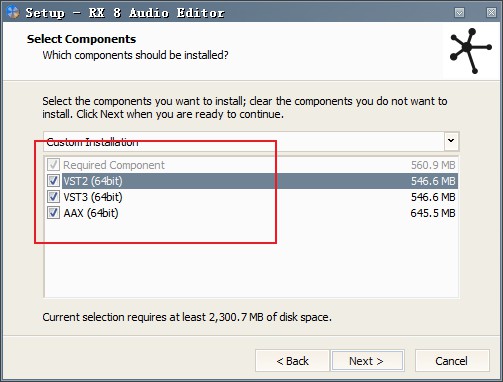Viewport: 503px width, 382px height.
Task: Click Next to continue installation
Action: (x=367, y=361)
